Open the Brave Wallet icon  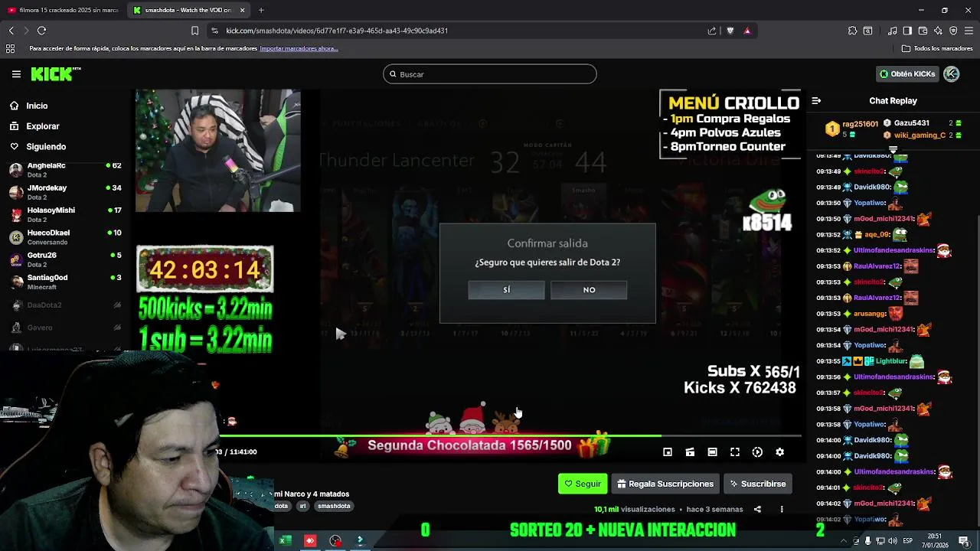pyautogui.click(x=923, y=31)
